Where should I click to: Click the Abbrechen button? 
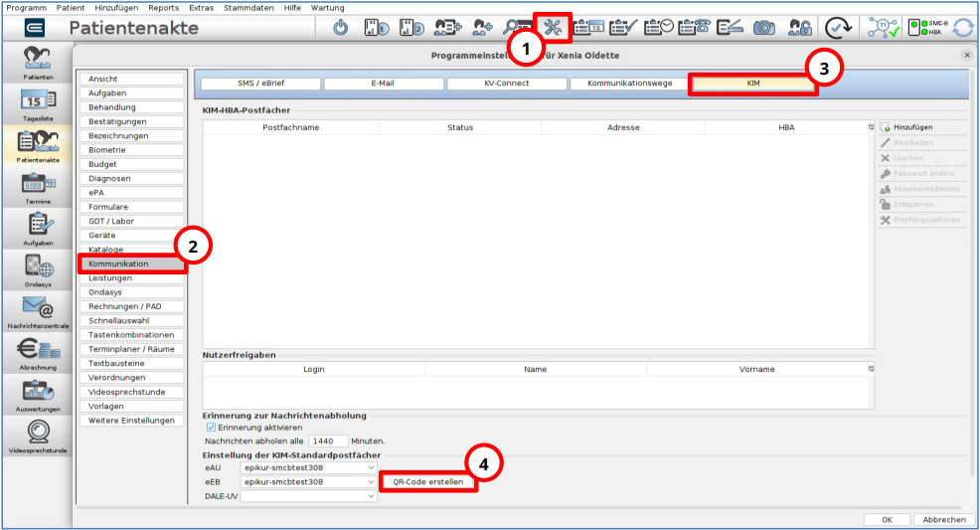(x=944, y=519)
